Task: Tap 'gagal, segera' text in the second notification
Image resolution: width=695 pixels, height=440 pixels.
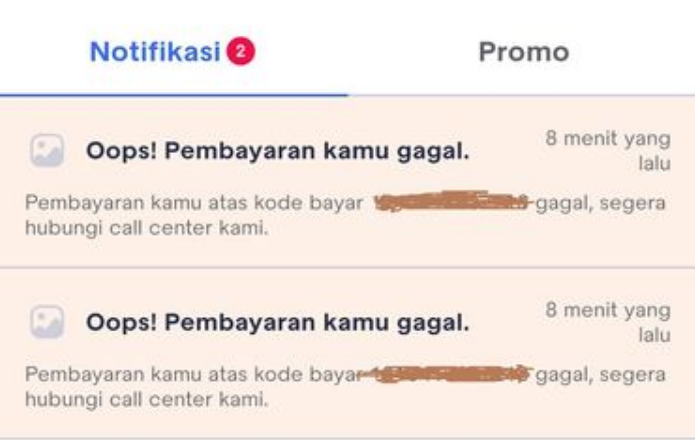Action: point(601,375)
